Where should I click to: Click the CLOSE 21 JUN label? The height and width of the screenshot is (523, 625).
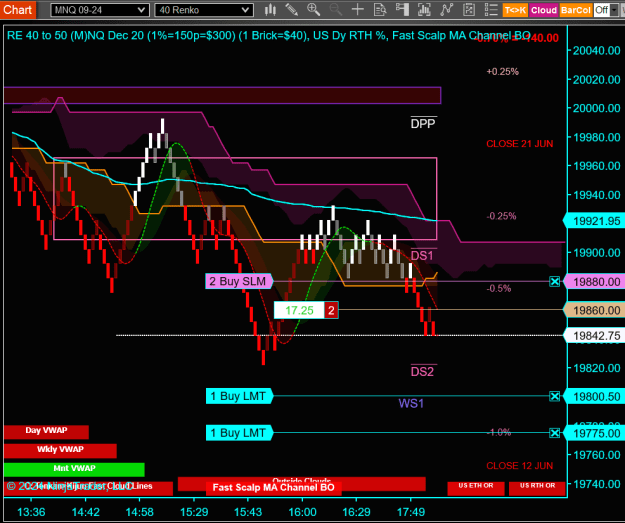(x=520, y=144)
